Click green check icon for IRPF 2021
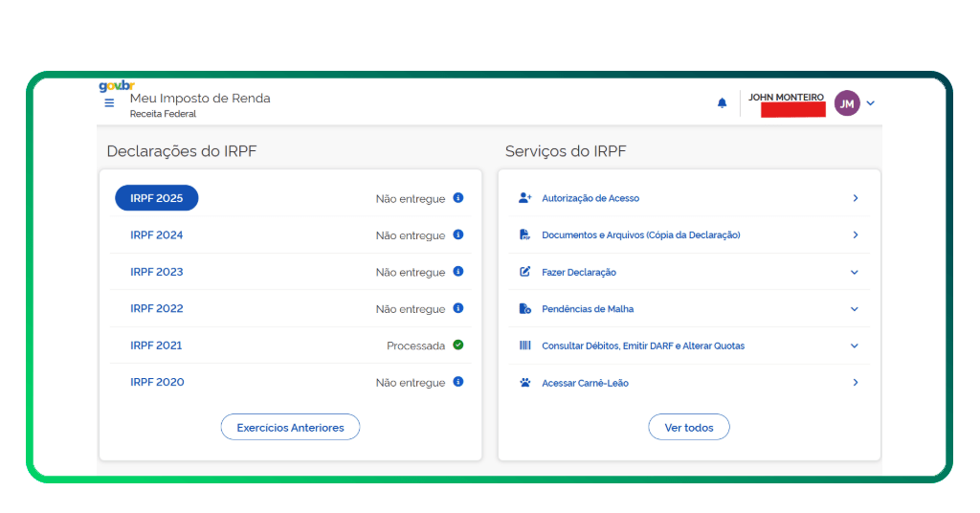 tap(458, 346)
